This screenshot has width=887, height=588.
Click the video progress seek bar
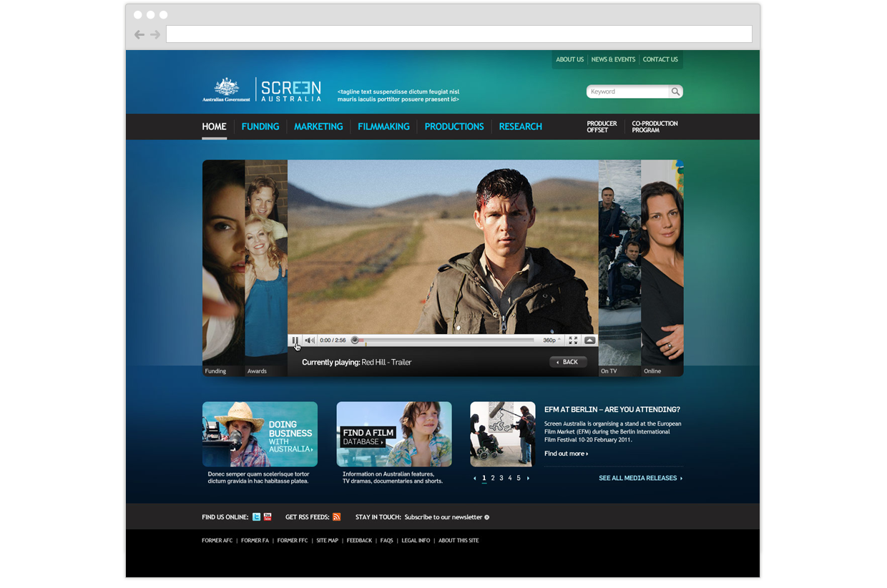[443, 340]
